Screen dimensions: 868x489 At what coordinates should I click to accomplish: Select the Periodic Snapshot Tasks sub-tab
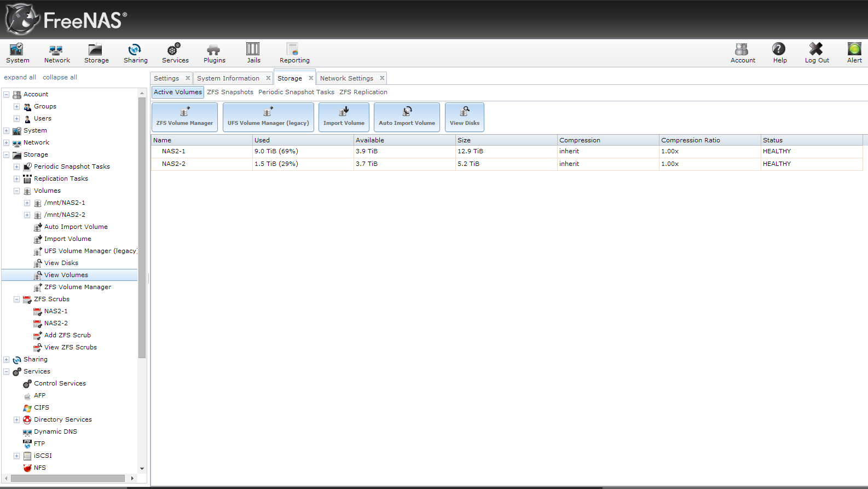296,92
